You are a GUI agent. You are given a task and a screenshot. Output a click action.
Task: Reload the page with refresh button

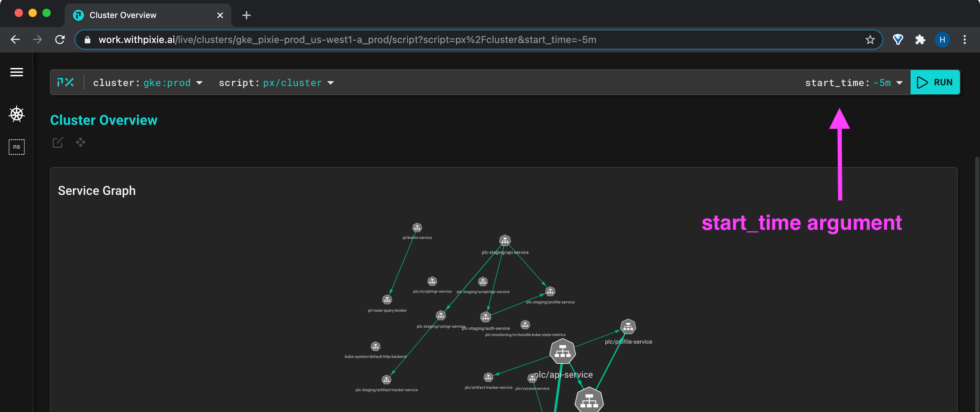click(60, 40)
